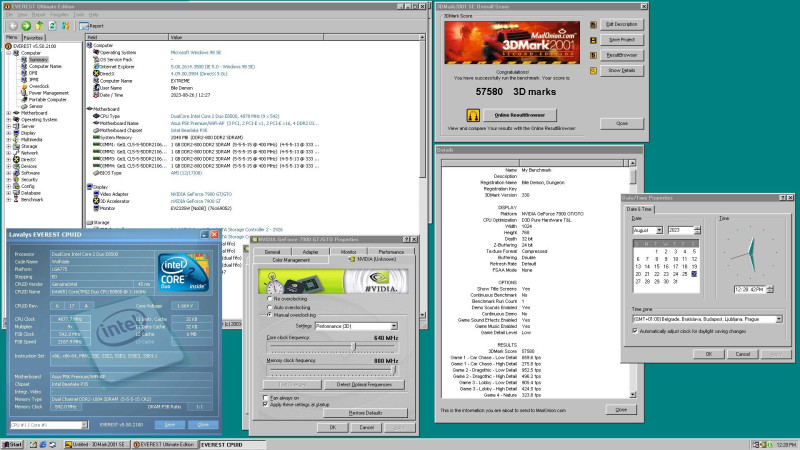Collapse the Computer node in EVEREST tree
800x450 pixels.
(x=8, y=53)
